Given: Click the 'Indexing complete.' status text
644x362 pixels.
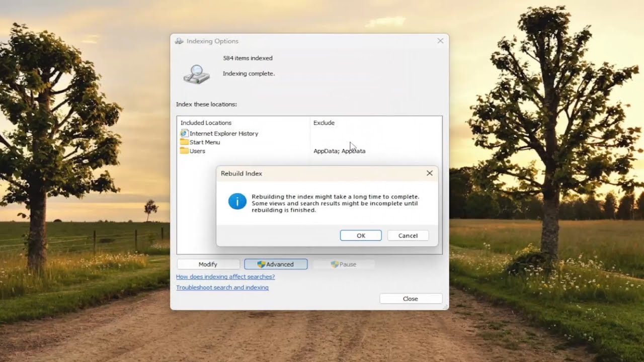Looking at the screenshot, I should 249,73.
